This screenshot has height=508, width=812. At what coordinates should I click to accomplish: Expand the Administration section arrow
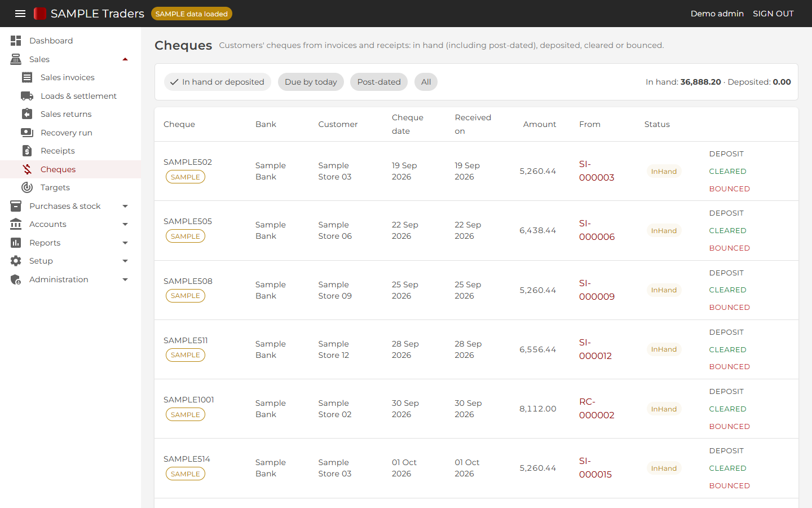click(x=125, y=279)
